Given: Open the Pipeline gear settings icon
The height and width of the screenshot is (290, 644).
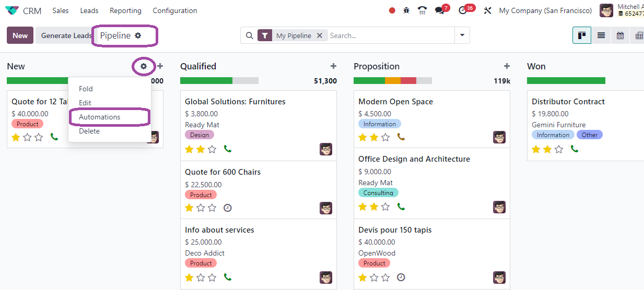Looking at the screenshot, I should pos(138,35).
